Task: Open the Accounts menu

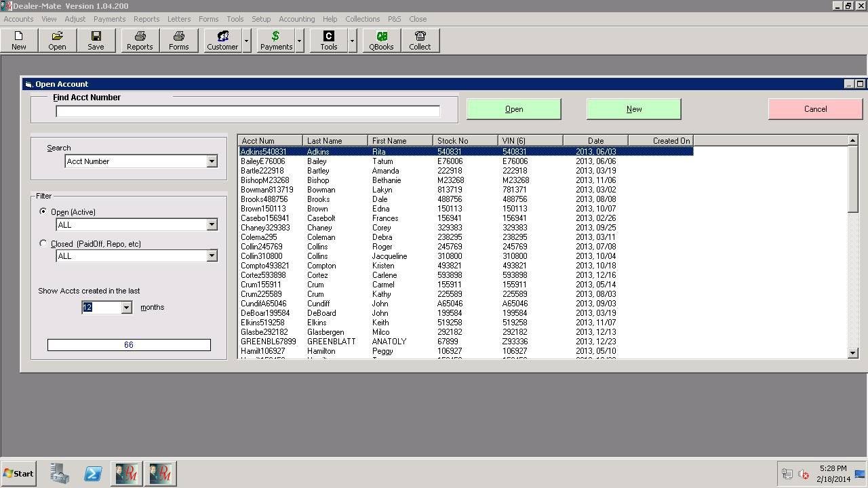Action: tap(18, 19)
